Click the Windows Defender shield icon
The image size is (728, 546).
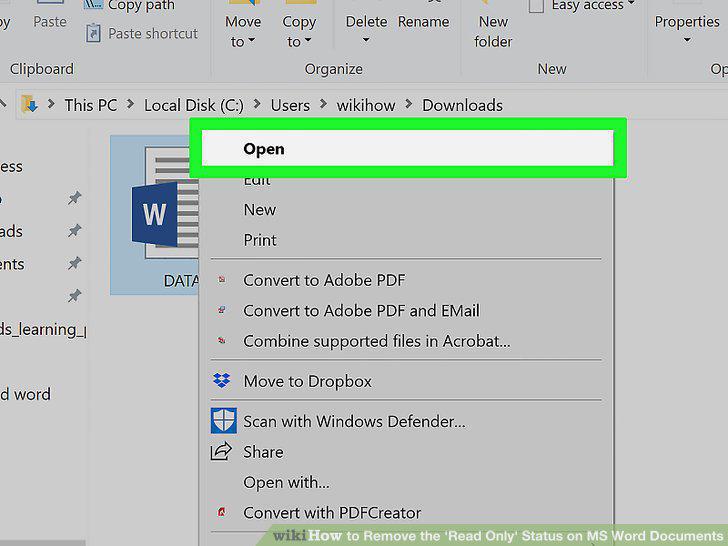coord(223,421)
